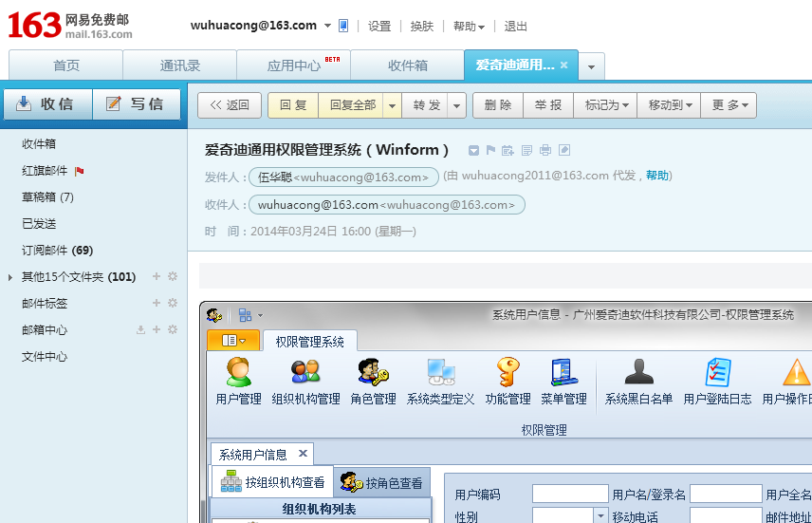The image size is (812, 523).
Task: Open the 设置 link in the top bar
Action: tap(379, 27)
